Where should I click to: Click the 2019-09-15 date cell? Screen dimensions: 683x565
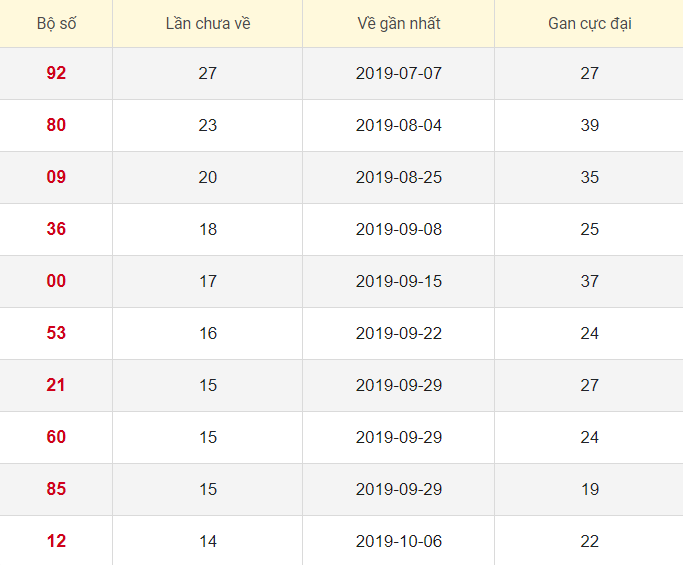point(398,281)
